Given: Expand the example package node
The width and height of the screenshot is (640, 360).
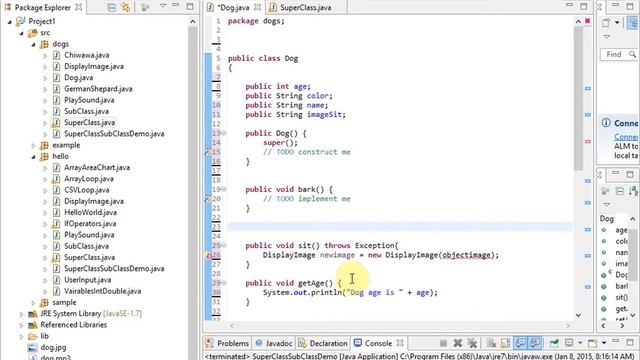Looking at the screenshot, I should click(33, 145).
